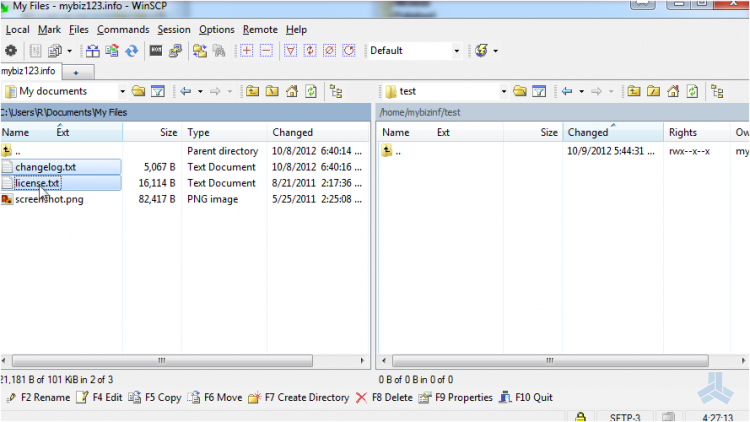This screenshot has height=422, width=750.
Task: Click the Clear Selection crossed-circle icon
Action: click(330, 50)
